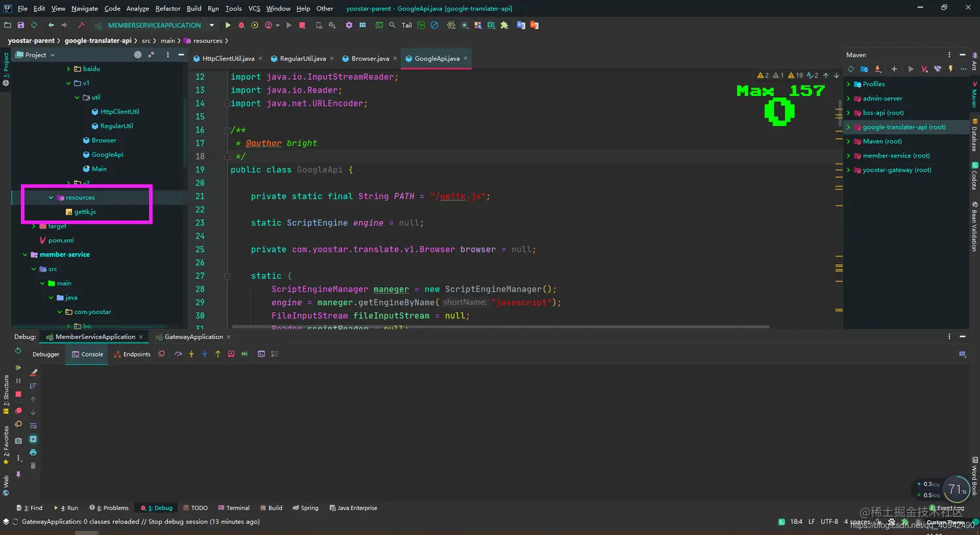Collapse the member-service module
The height and width of the screenshot is (535, 980).
point(25,255)
